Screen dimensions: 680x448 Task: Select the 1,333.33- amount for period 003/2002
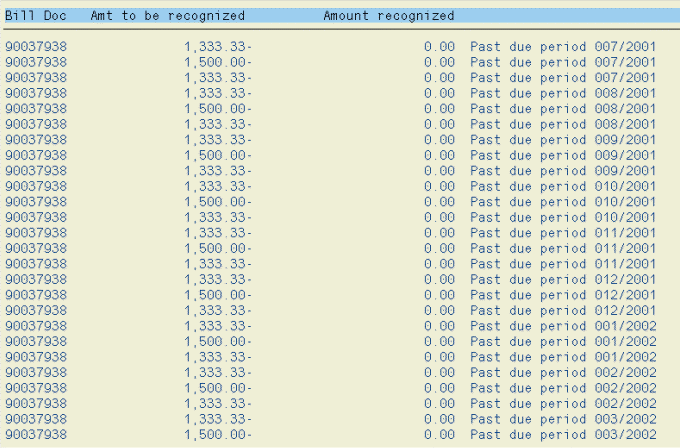point(218,419)
